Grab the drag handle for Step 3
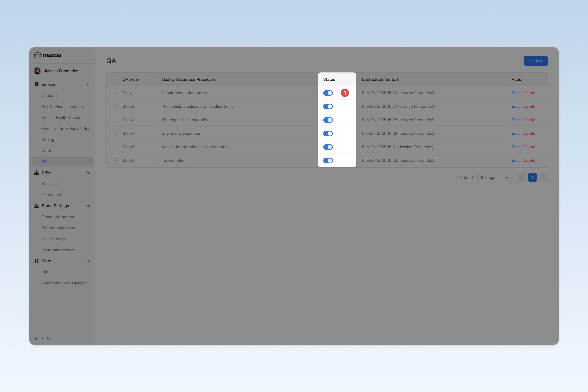The width and height of the screenshot is (588, 392). 116,120
